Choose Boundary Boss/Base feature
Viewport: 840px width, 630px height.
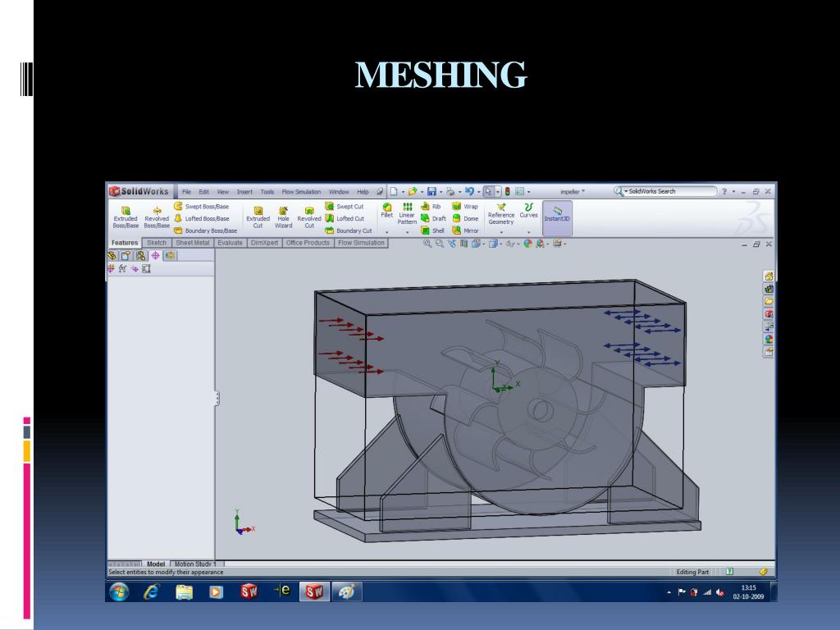pyautogui.click(x=206, y=231)
